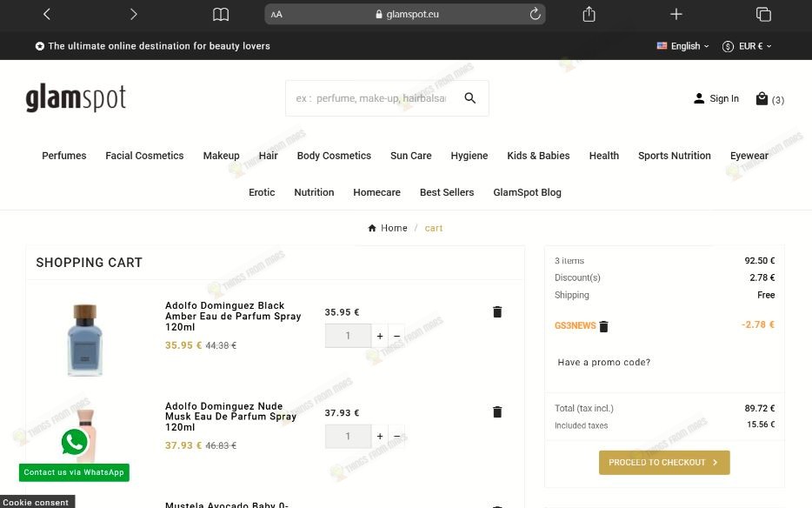Open the Sports Nutrition category
The image size is (812, 508).
point(675,156)
